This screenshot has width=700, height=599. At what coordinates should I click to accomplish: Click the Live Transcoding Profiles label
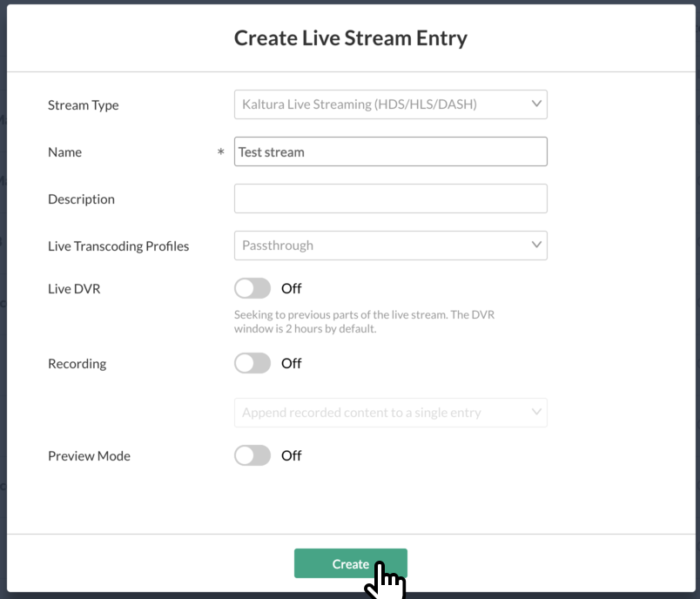pos(118,246)
